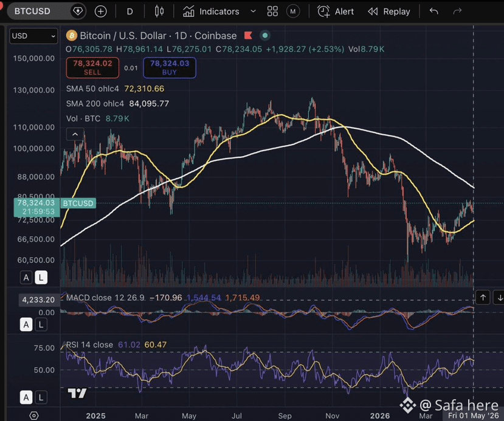
Task: Click the 84,095.77 SMA 200 value
Action: tap(149, 104)
